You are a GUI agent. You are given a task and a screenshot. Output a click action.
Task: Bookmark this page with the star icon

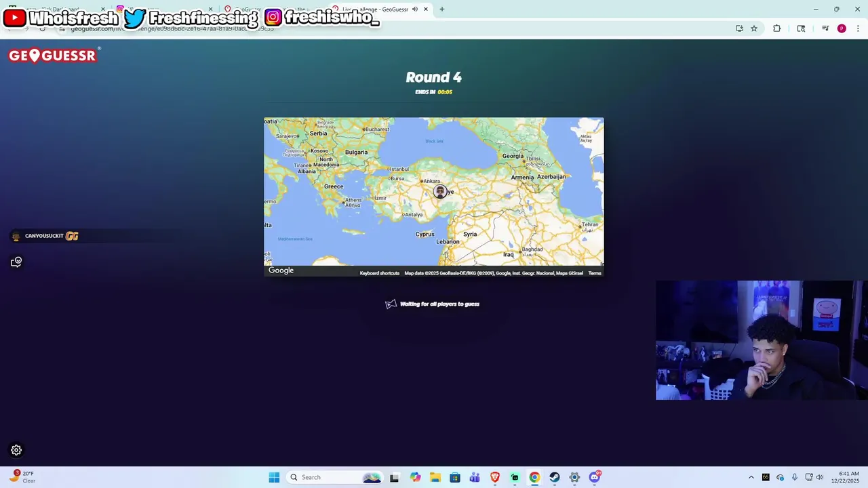(x=754, y=28)
